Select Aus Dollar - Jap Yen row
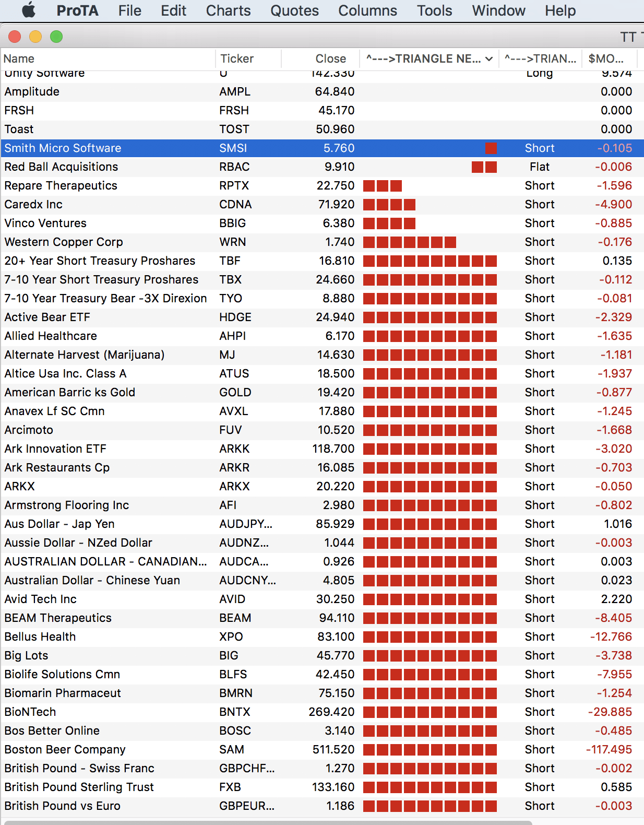 click(x=322, y=524)
